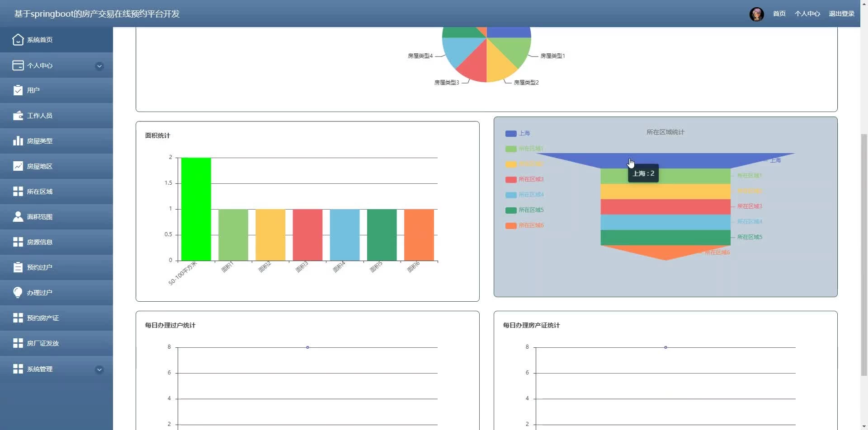Click the 房屋类型3 pie label
The width and height of the screenshot is (868, 430).
[x=447, y=83]
